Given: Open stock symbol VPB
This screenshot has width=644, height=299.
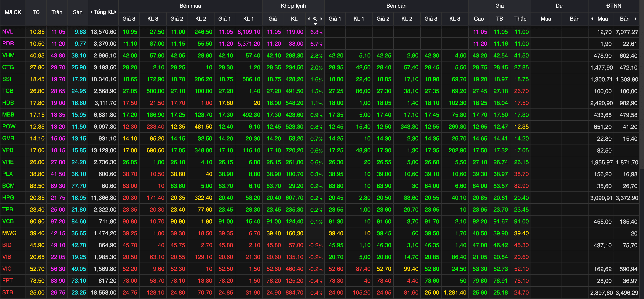Looking at the screenshot, I should click(8, 150).
